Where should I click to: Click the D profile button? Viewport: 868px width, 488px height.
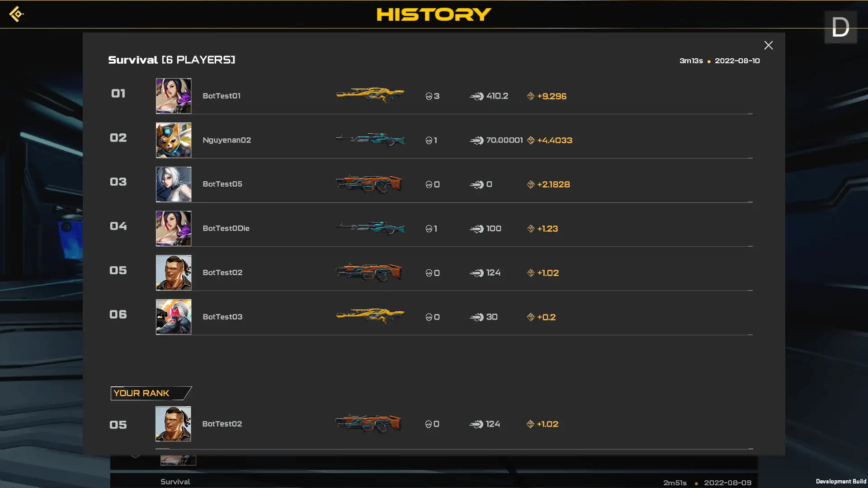pyautogui.click(x=840, y=27)
